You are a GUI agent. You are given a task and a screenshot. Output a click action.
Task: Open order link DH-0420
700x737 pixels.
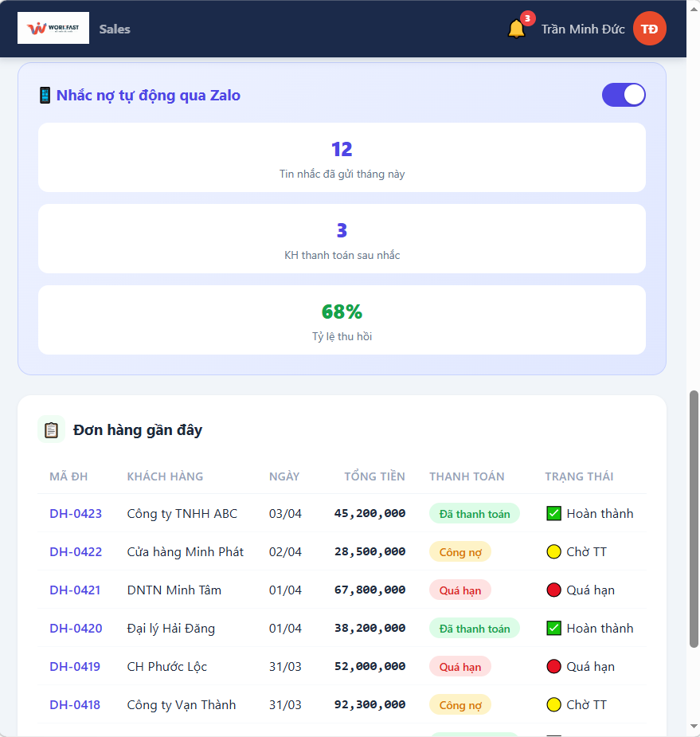click(x=76, y=629)
